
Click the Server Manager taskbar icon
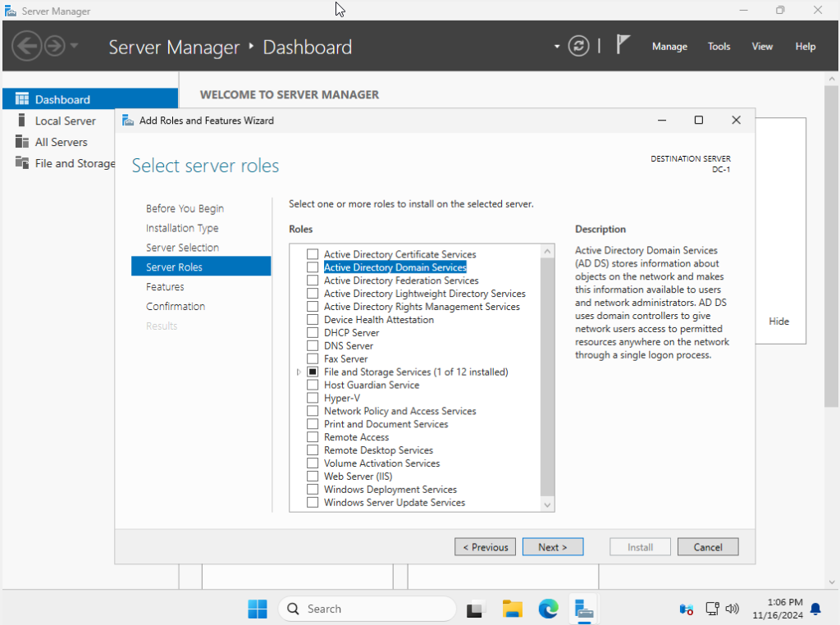pyautogui.click(x=583, y=609)
